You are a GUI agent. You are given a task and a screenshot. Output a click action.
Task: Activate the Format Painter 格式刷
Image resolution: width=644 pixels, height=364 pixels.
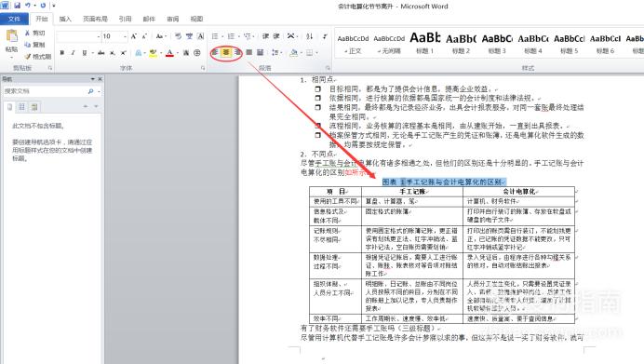37,56
